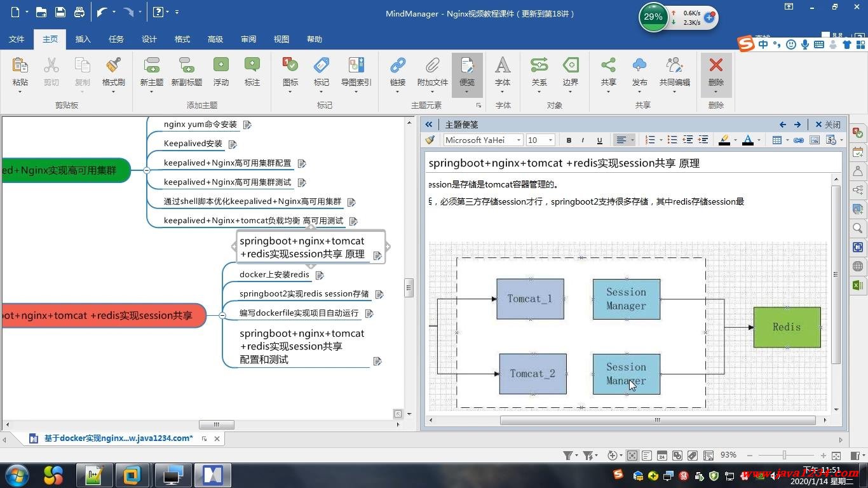This screenshot has height=488, width=868.
Task: Click the Share (共享) icon
Action: click(x=608, y=65)
